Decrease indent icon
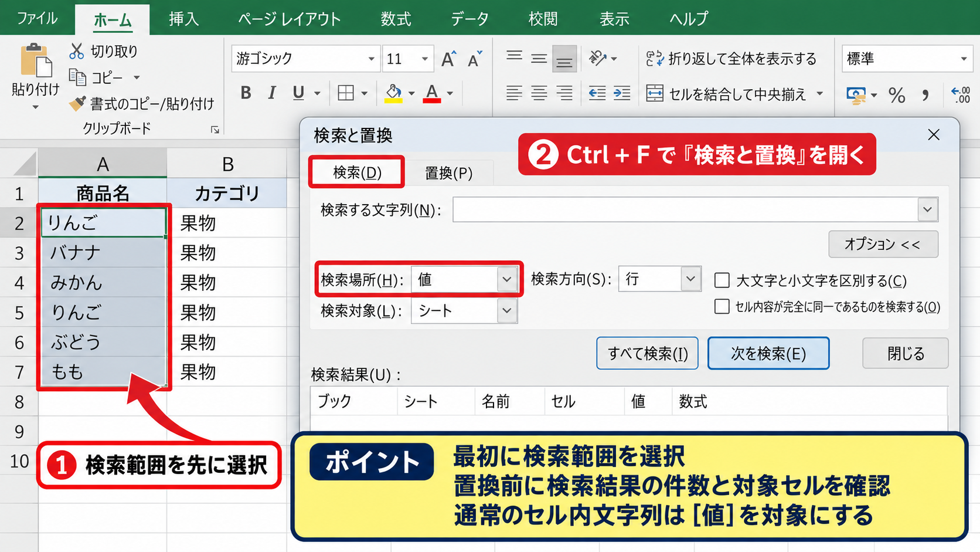The width and height of the screenshot is (980, 552). (x=597, y=93)
